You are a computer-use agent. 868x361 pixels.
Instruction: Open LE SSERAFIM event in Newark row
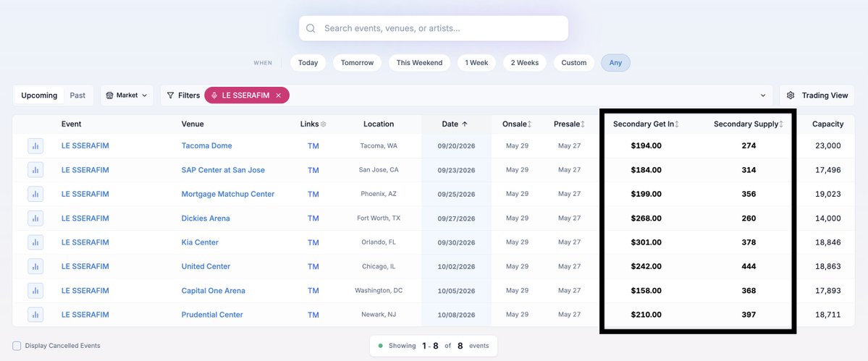coord(85,315)
